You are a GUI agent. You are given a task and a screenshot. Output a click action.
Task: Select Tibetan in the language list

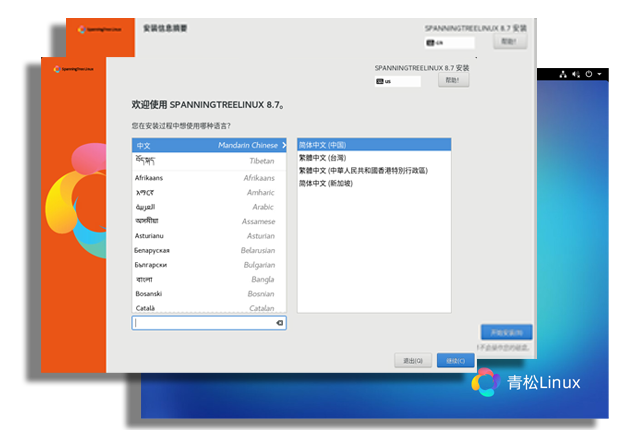click(209, 161)
